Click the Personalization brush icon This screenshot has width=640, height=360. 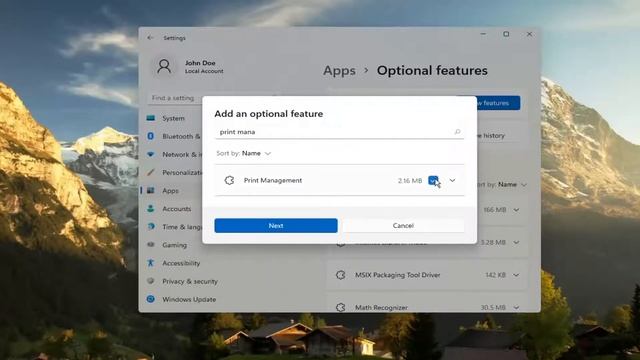pos(151,172)
